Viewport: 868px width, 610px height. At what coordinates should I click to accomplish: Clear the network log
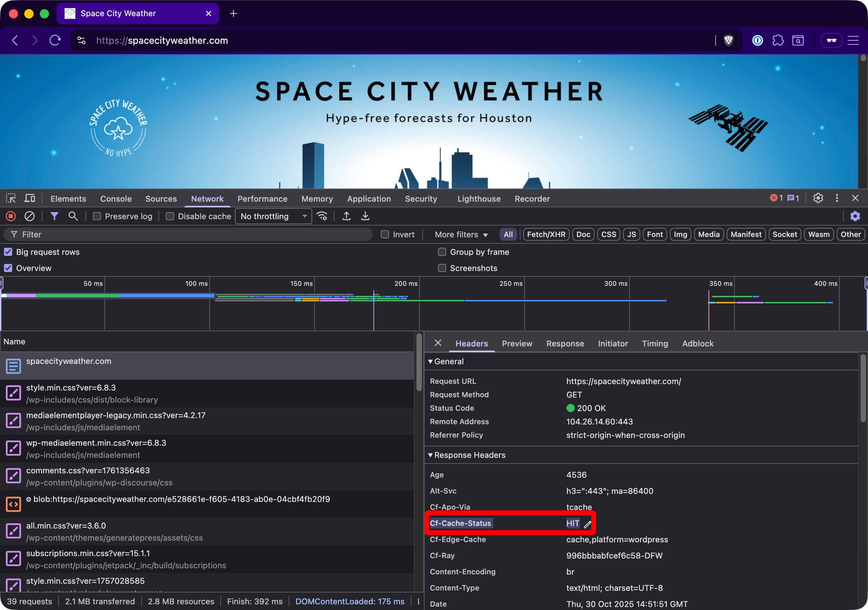point(30,216)
